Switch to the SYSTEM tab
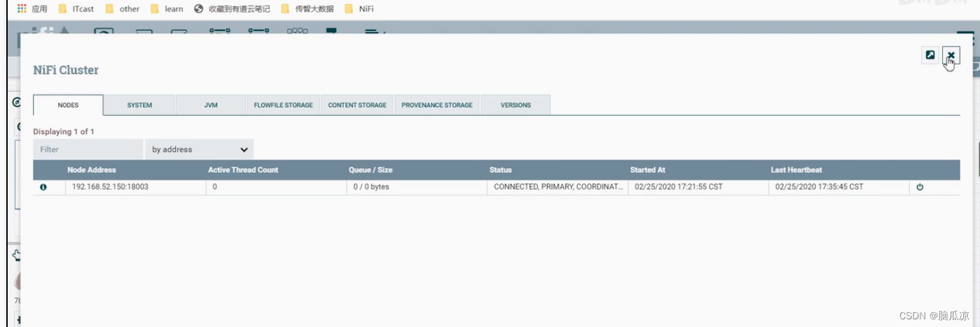 tap(139, 105)
